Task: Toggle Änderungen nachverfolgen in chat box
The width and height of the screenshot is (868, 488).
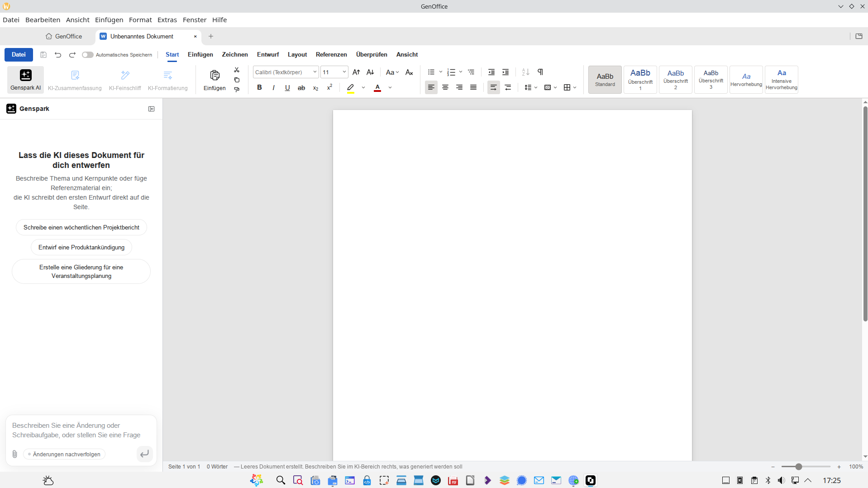Action: click(64, 454)
